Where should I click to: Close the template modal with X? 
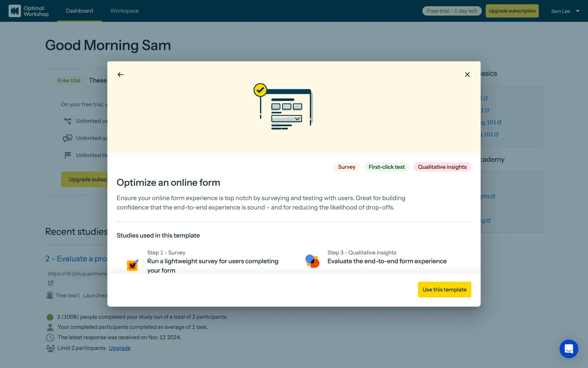coord(467,75)
